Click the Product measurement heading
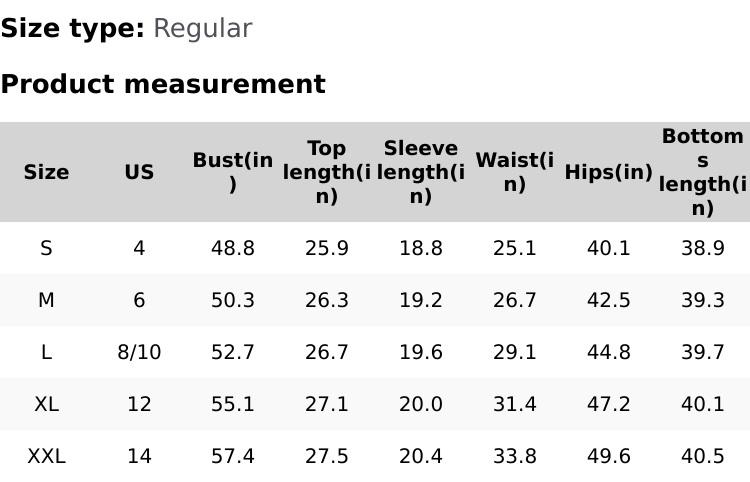The image size is (750, 482). pos(163,84)
